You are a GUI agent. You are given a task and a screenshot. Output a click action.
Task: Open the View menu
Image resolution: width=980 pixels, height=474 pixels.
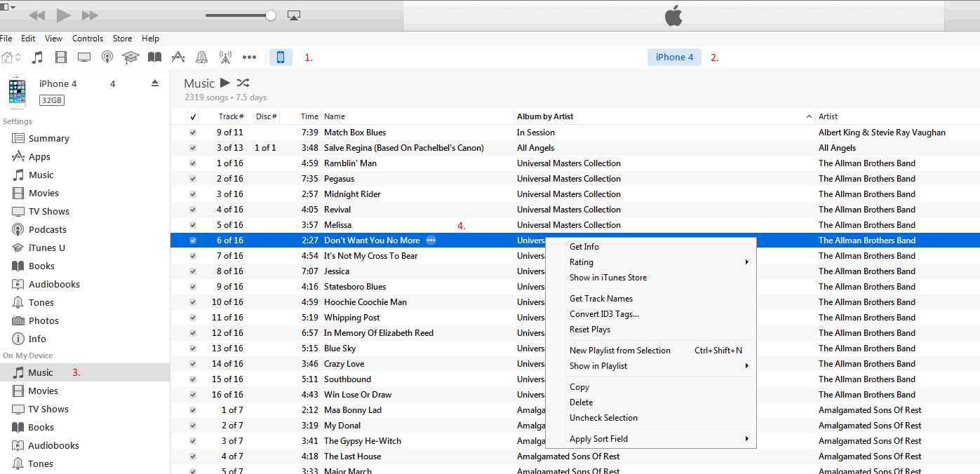pyautogui.click(x=53, y=39)
